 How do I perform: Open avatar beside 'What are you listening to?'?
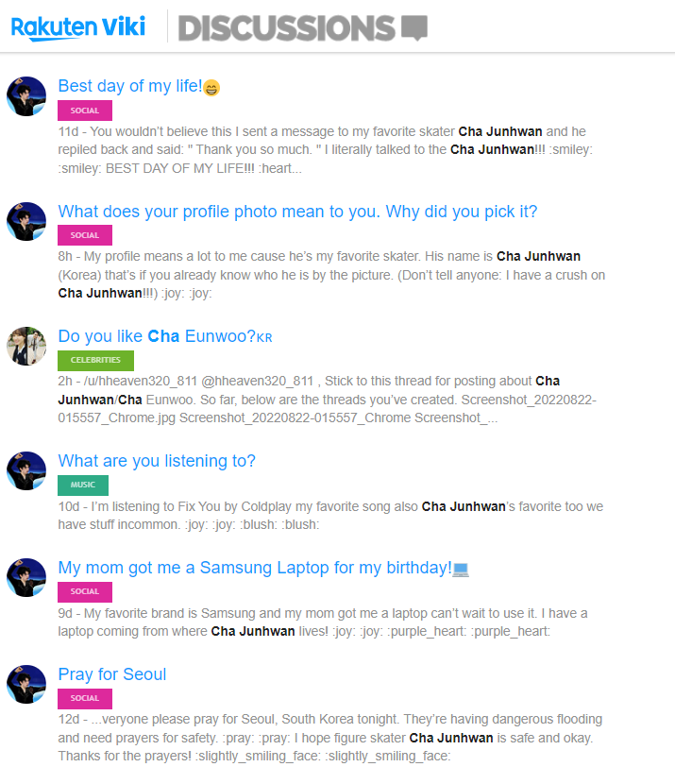(x=26, y=471)
